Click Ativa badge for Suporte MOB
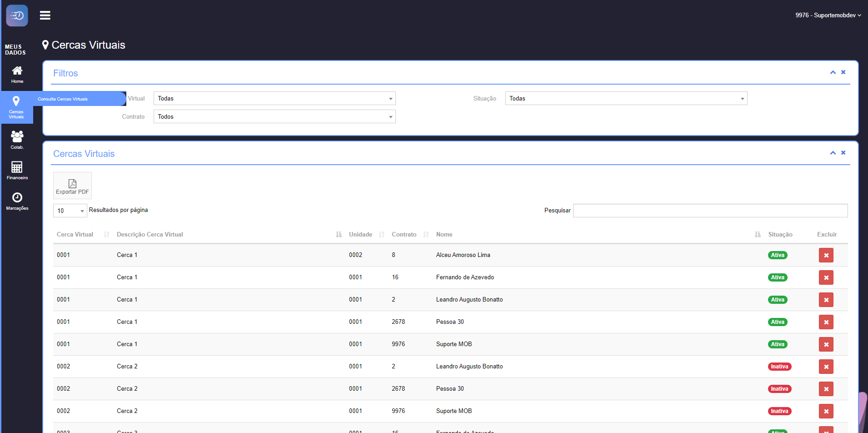Image resolution: width=868 pixels, height=433 pixels. coord(778,344)
